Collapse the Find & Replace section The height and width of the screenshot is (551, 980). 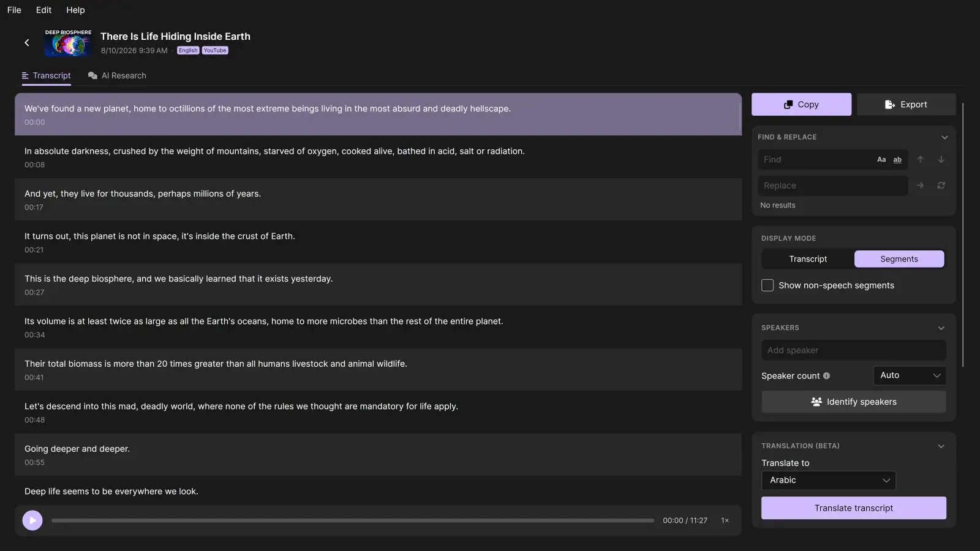point(944,137)
